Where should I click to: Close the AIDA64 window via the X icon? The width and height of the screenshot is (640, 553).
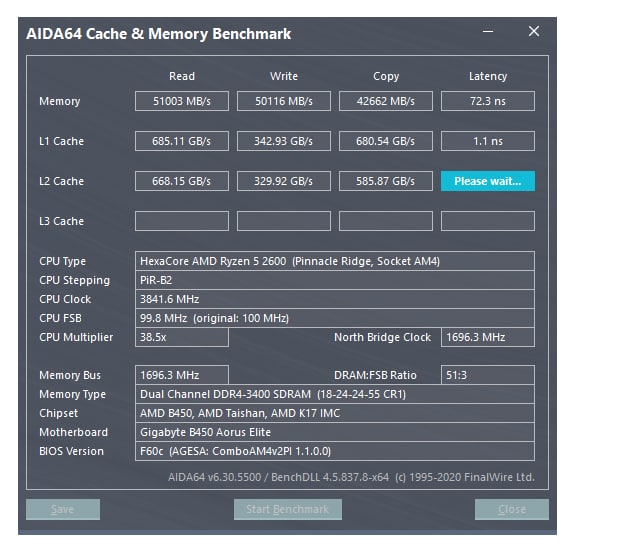(534, 31)
